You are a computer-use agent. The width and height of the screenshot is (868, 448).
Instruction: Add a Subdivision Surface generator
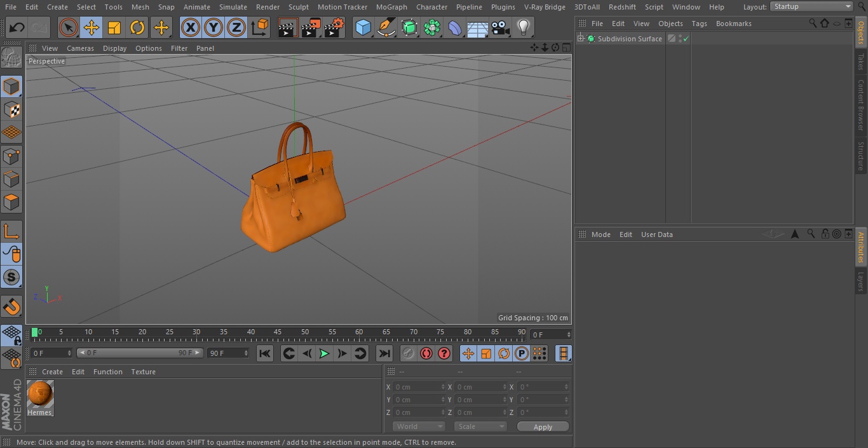(409, 27)
